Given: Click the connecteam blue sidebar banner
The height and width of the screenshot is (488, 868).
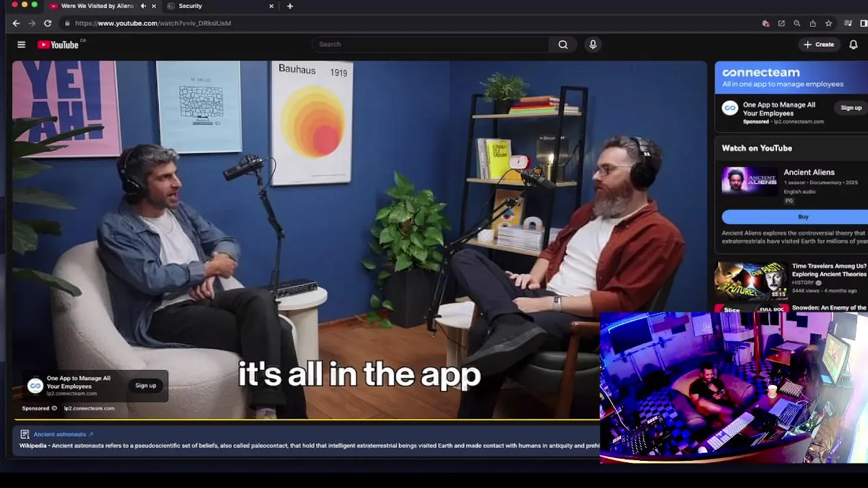Looking at the screenshot, I should click(791, 78).
